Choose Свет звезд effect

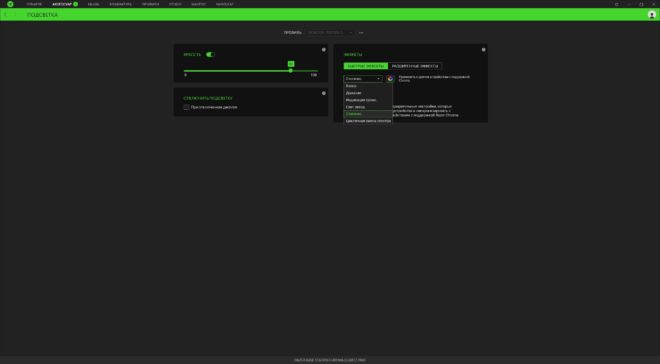point(368,107)
